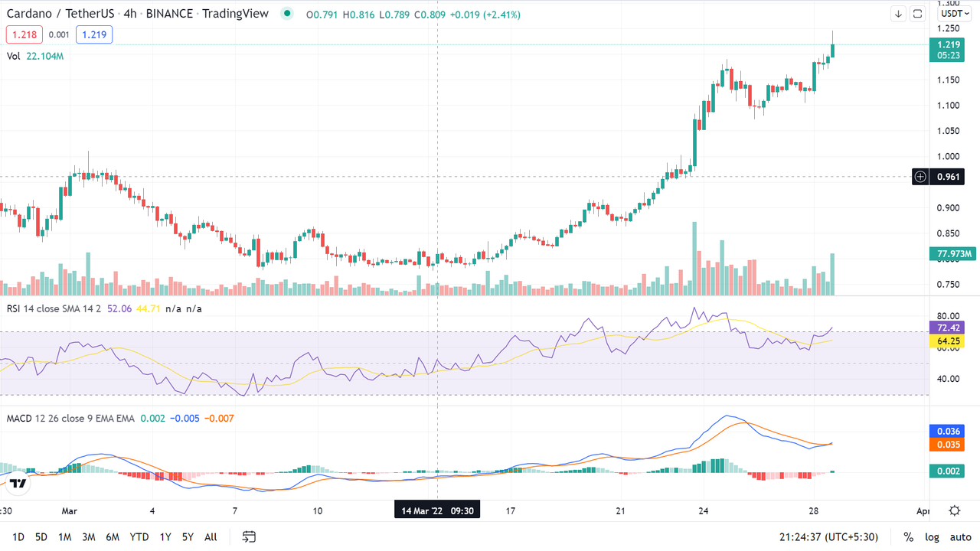This screenshot has height=551, width=980.
Task: Click the yellow 64.25 RSI SMA label
Action: click(x=947, y=341)
